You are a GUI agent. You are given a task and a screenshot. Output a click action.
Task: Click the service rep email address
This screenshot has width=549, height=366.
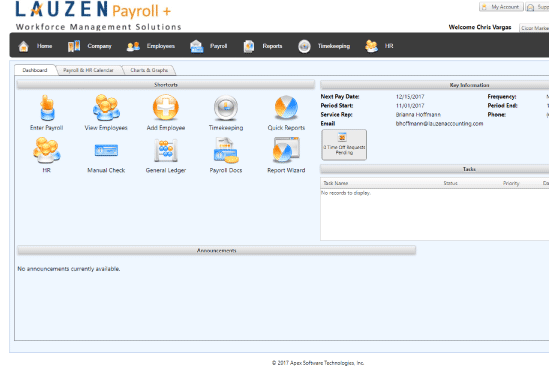pyautogui.click(x=439, y=124)
